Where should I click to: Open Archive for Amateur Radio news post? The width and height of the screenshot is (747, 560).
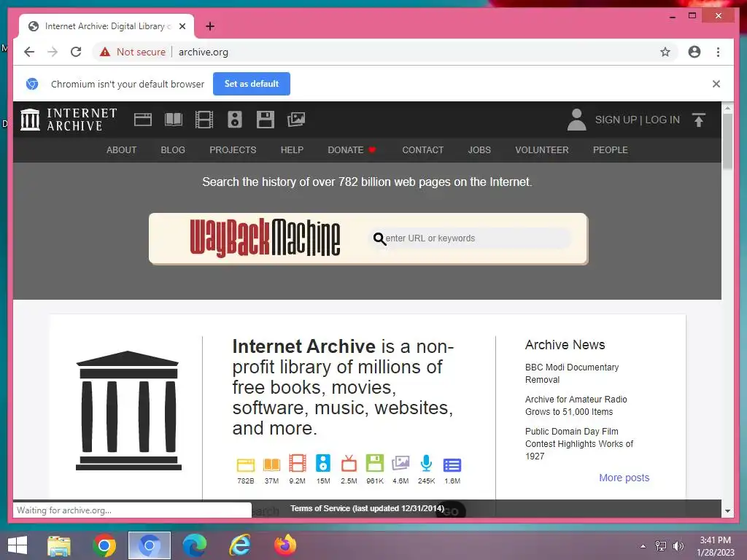576,405
